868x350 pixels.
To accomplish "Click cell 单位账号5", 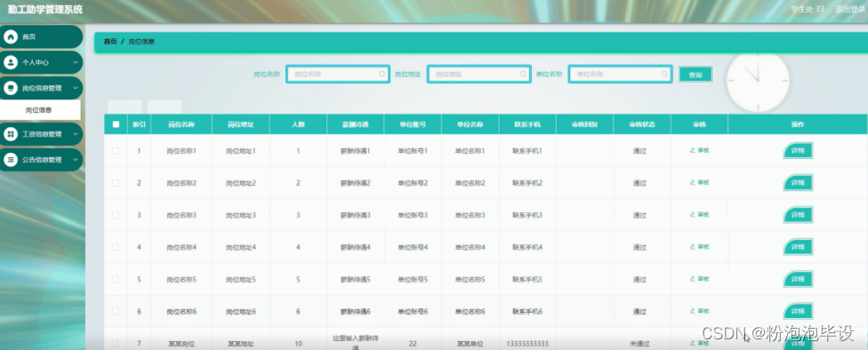I will click(x=413, y=279).
